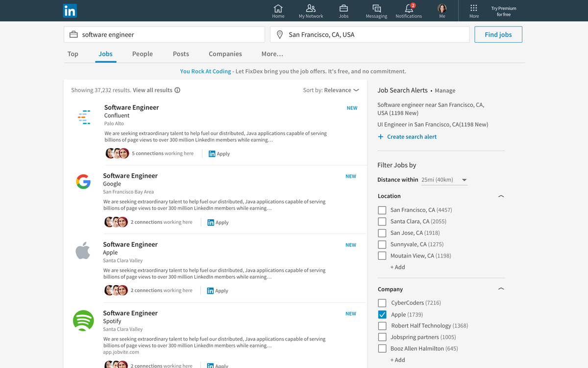Viewport: 588px width, 368px height.
Task: Check San Jose, CA location filter
Action: click(x=382, y=233)
